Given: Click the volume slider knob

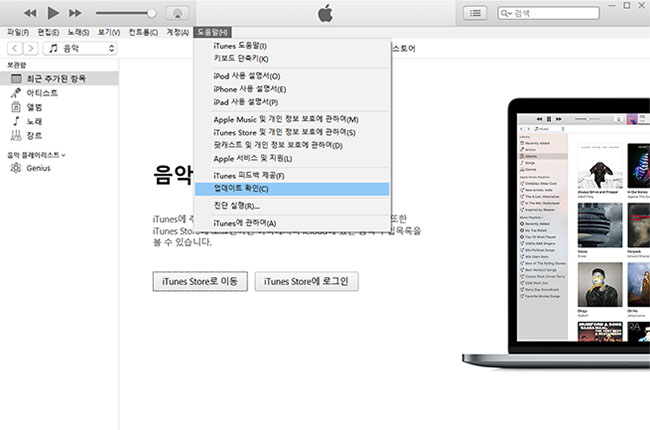Looking at the screenshot, I should point(152,13).
